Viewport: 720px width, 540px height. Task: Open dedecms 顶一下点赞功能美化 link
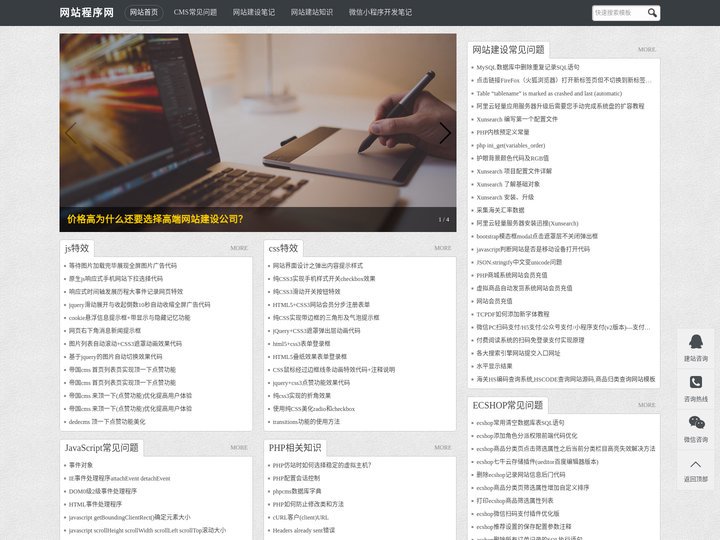coord(107,422)
